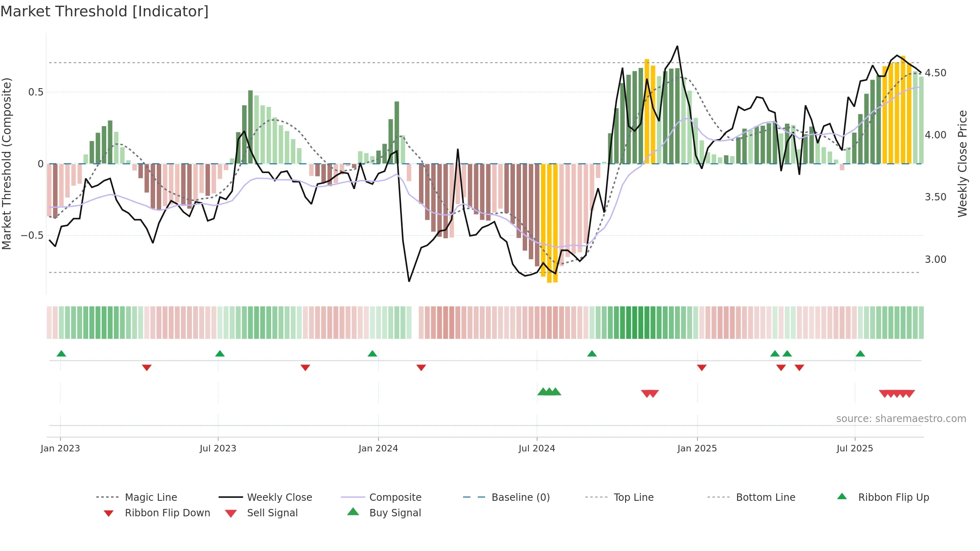This screenshot has width=980, height=551.
Task: Click the Market Threshold (Composite) axis title
Action: click(x=7, y=163)
